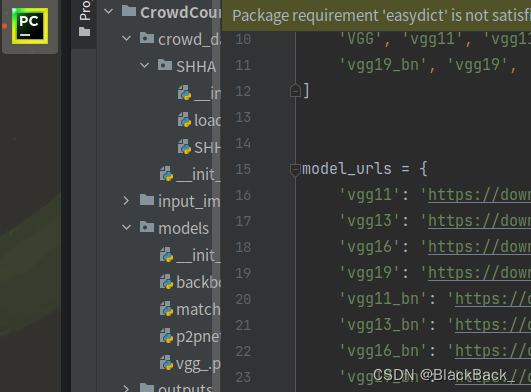531x392 pixels.
Task: Select the models folder
Action: coord(184,228)
